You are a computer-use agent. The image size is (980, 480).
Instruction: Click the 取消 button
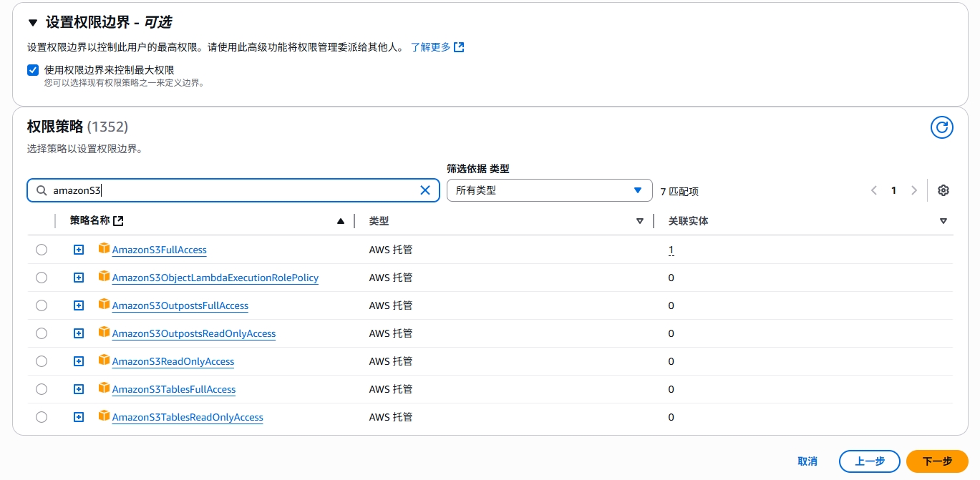[x=807, y=461]
